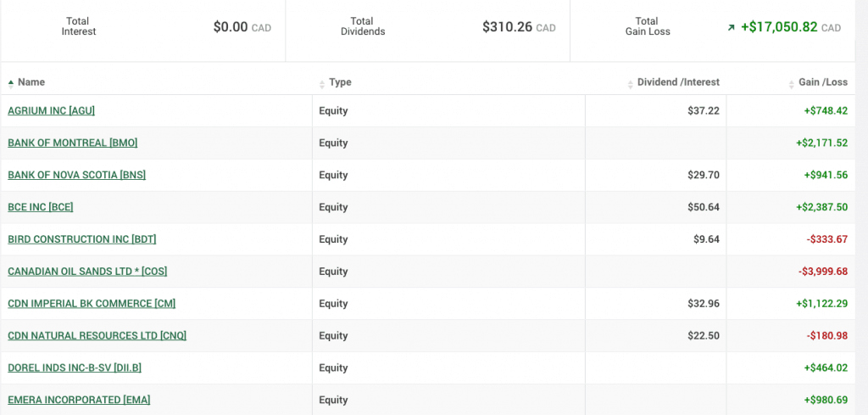Select CDN NATURAL RESOURCES LTD [CNQ] link
868x415 pixels.
[x=97, y=336]
